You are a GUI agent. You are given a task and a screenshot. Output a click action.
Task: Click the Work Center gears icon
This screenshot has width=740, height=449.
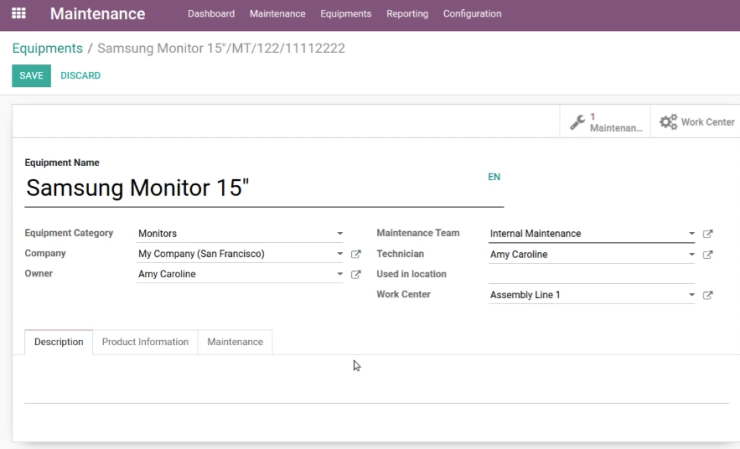coord(668,122)
